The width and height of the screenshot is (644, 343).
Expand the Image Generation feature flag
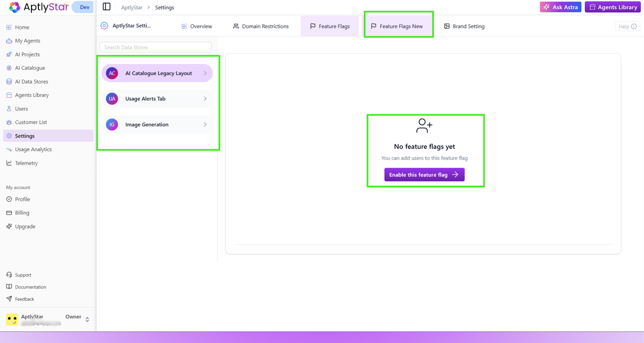pos(205,125)
